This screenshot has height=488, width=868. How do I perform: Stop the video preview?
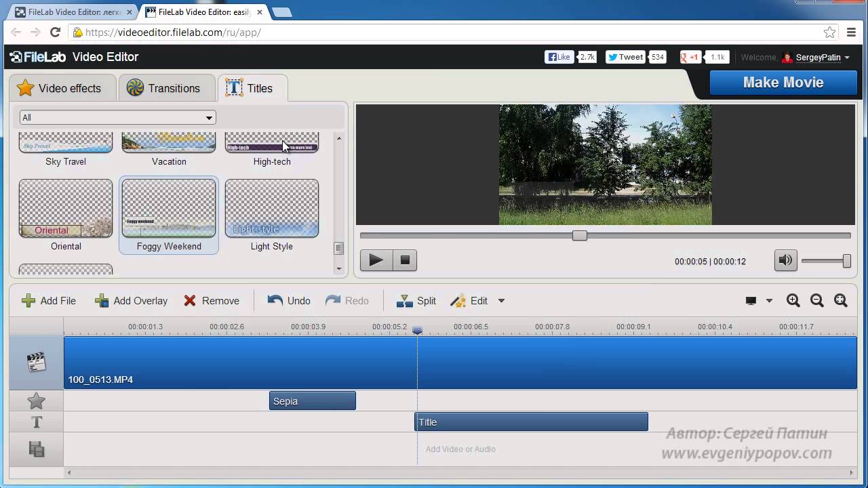click(x=405, y=260)
